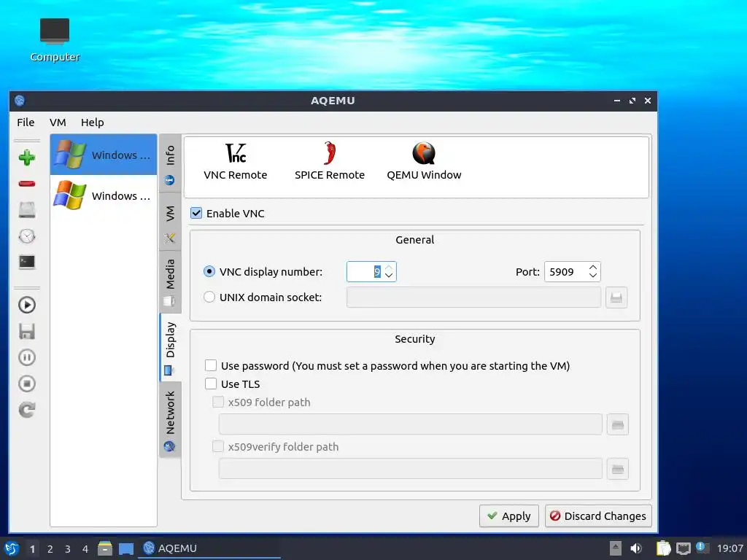Start the virtual machine

tap(27, 306)
